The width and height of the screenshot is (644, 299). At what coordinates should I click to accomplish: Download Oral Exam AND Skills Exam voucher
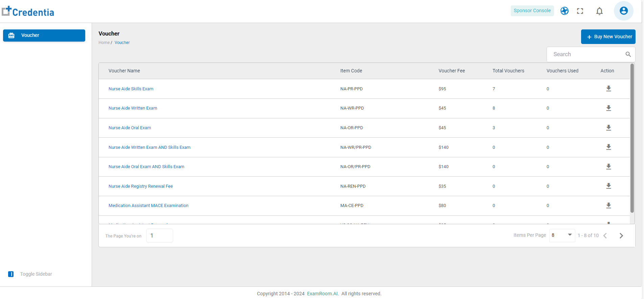click(608, 167)
